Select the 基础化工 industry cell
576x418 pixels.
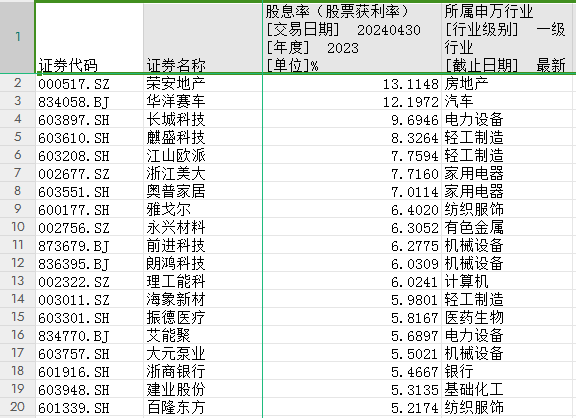pos(507,389)
